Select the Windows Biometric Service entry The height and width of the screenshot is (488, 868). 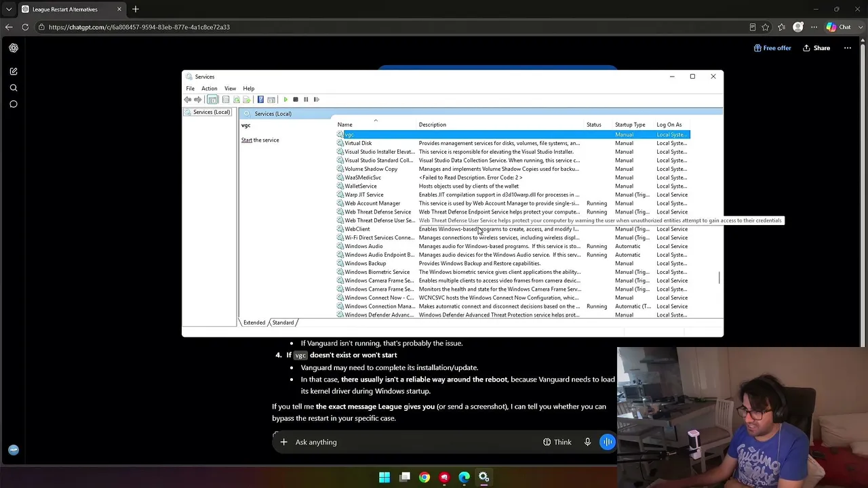point(513,272)
